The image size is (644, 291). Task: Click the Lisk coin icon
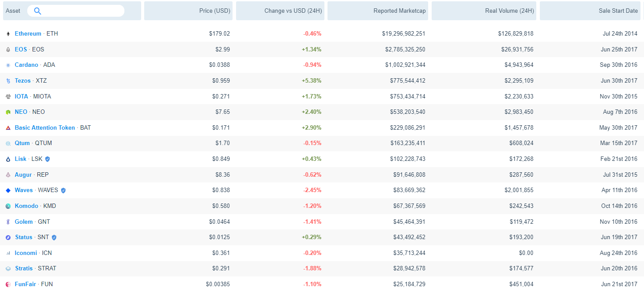tap(8, 159)
